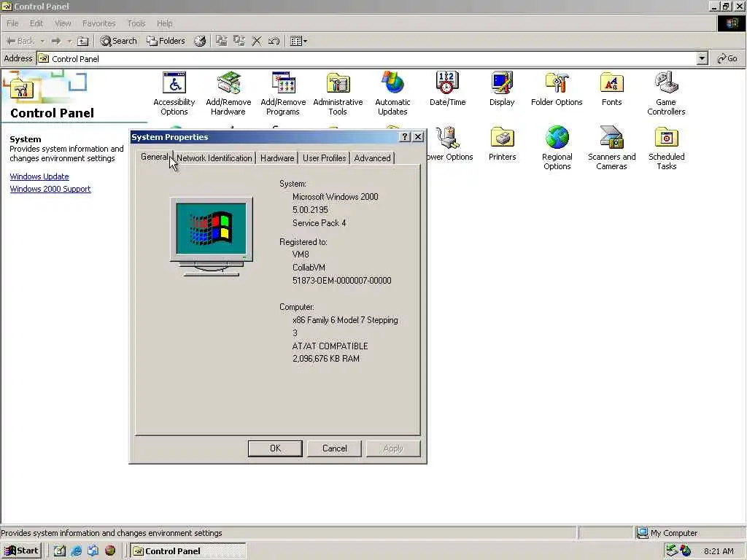The image size is (747, 560).
Task: Open Regional Options applet
Action: [557, 148]
